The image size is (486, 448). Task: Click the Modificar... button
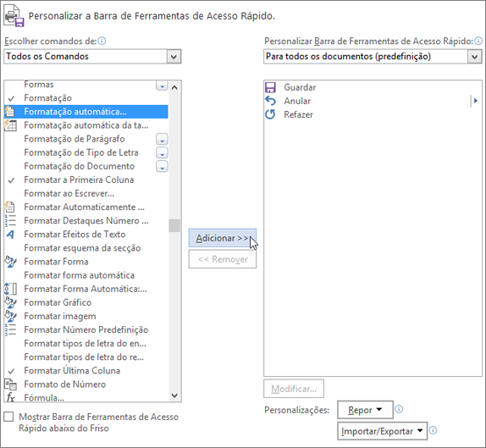pyautogui.click(x=294, y=389)
